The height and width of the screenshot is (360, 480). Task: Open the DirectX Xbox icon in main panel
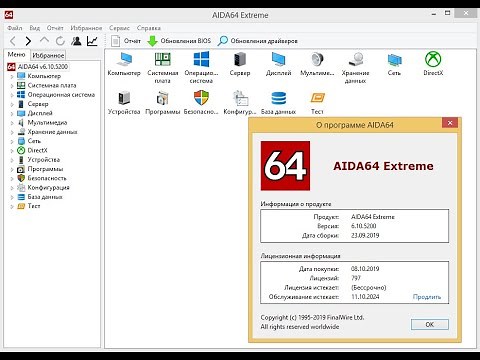(433, 59)
